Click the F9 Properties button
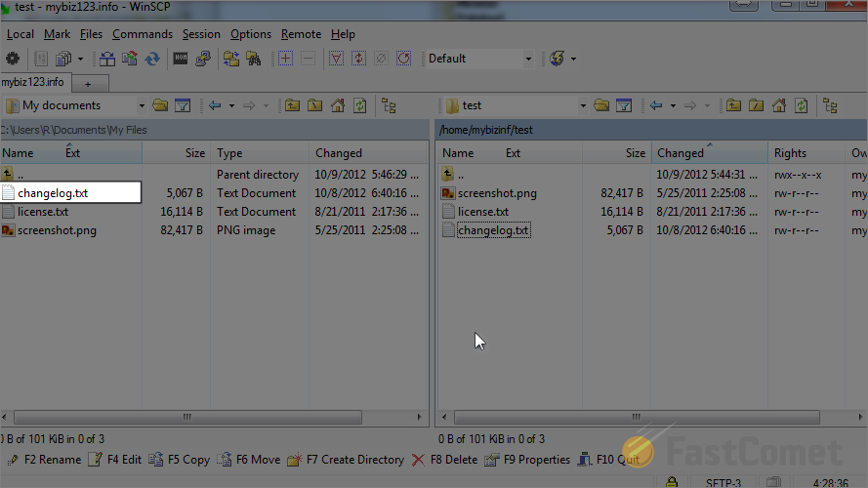The width and height of the screenshot is (868, 488). [527, 460]
